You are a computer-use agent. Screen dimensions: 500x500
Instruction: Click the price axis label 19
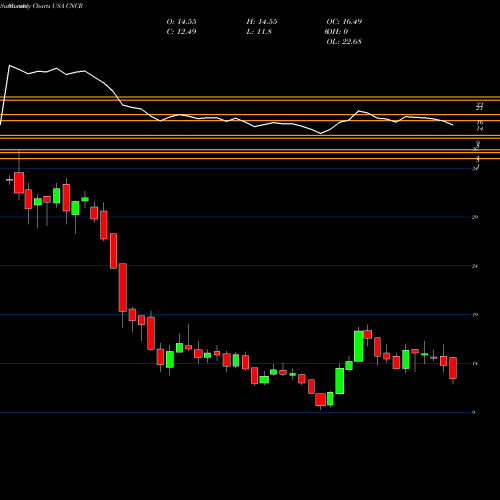pyautogui.click(x=475, y=315)
